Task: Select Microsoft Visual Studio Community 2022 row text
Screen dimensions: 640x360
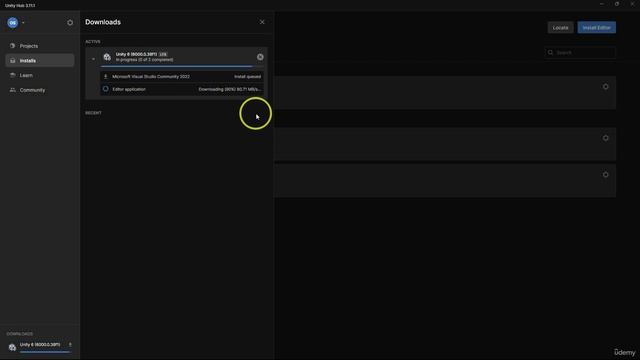Action: [x=151, y=76]
